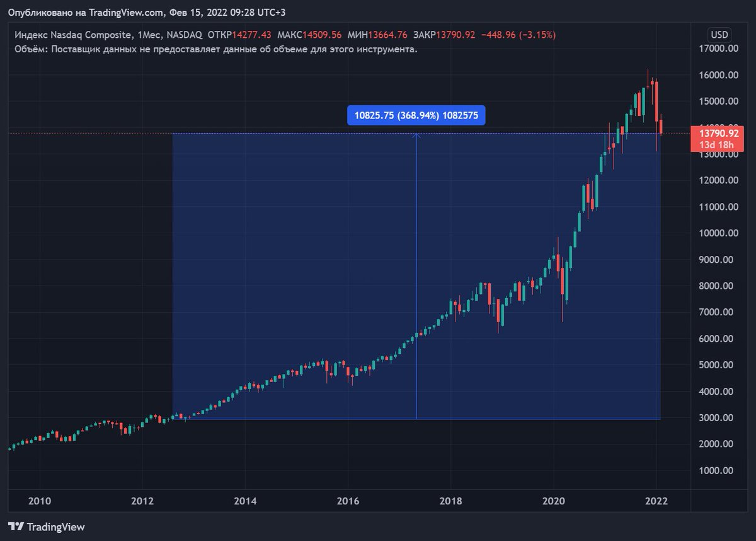The width and height of the screenshot is (756, 541).
Task: Click the 3000.00 price axis label
Action: point(718,417)
